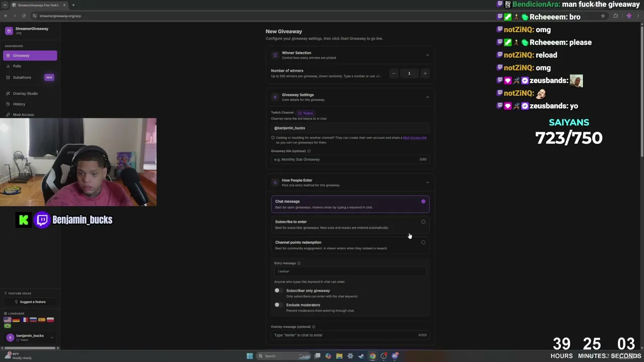The height and width of the screenshot is (362, 644).
Task: Open the Windows Start menu
Action: coord(250,356)
